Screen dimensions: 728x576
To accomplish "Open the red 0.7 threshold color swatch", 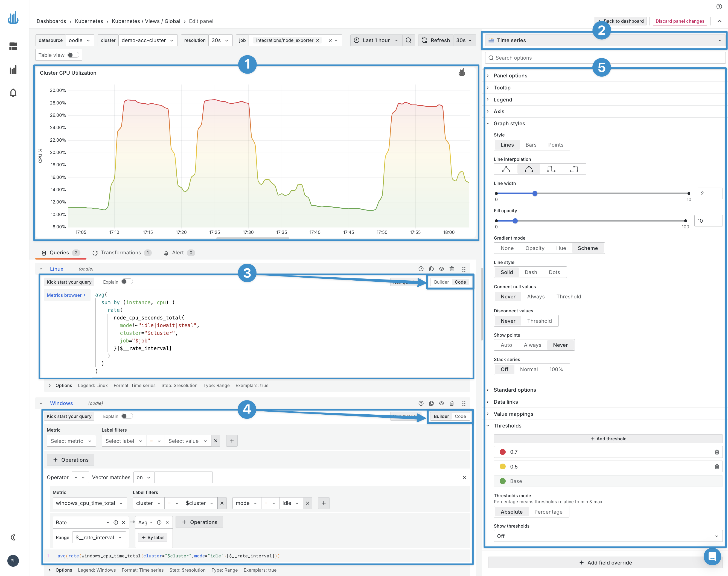I will pos(502,452).
